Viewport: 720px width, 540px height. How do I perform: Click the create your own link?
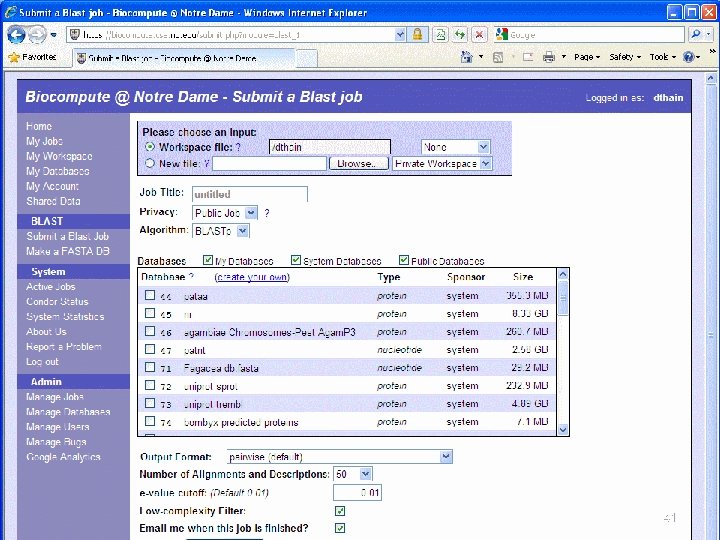pyautogui.click(x=252, y=277)
